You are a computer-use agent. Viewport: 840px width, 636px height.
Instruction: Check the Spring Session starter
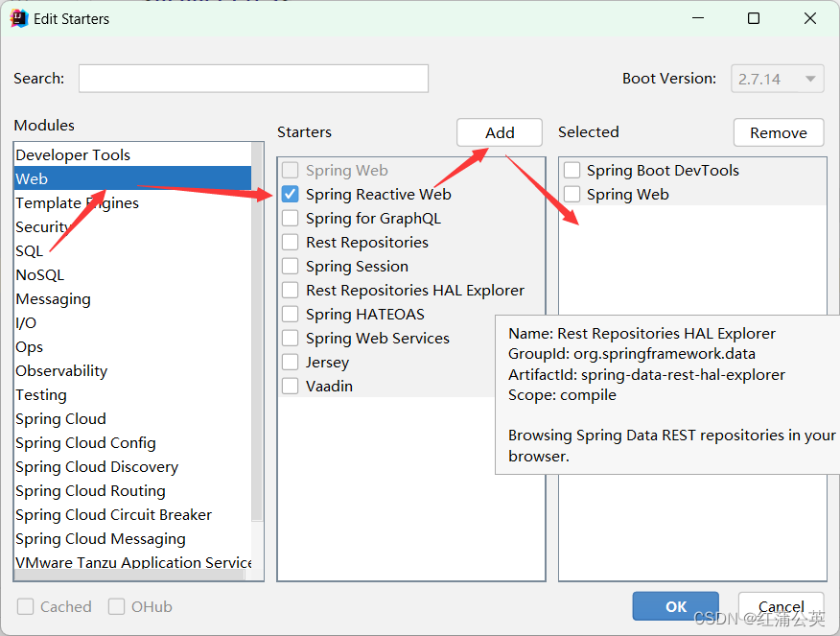(x=291, y=267)
